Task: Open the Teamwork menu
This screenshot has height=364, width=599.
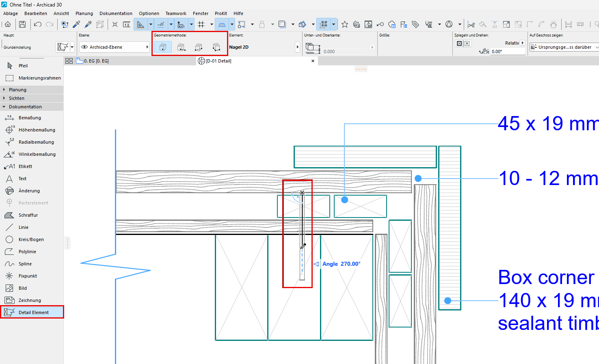Action: click(x=176, y=13)
